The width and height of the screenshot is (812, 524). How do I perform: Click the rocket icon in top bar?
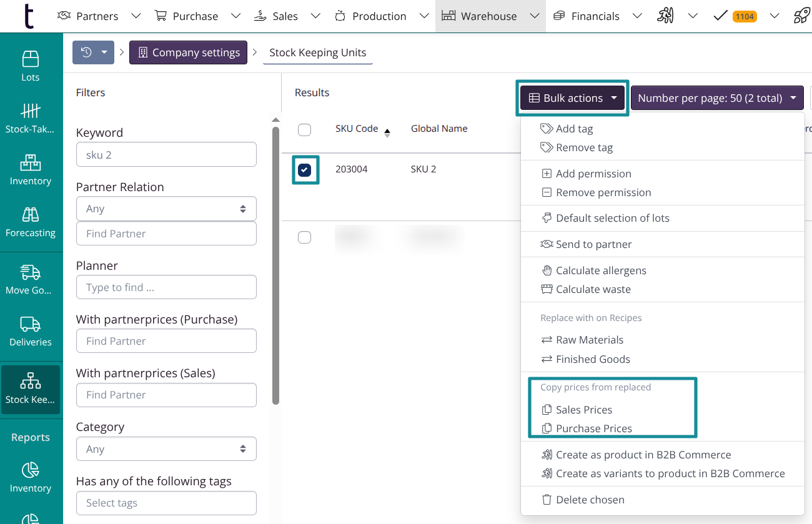click(802, 16)
